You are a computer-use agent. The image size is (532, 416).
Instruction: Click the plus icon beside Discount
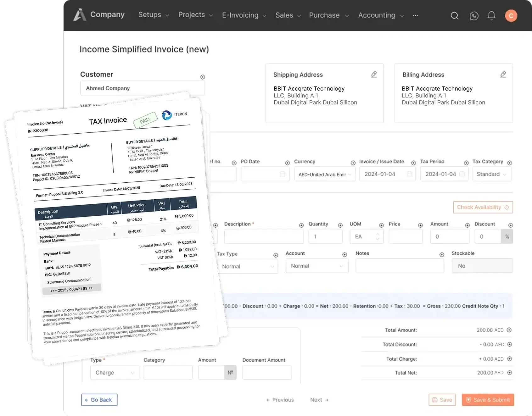click(511, 225)
